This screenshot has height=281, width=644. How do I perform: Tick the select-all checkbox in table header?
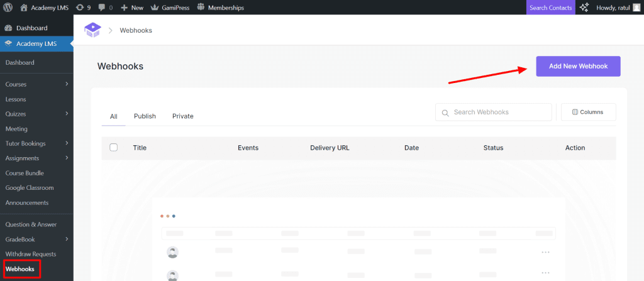(114, 148)
